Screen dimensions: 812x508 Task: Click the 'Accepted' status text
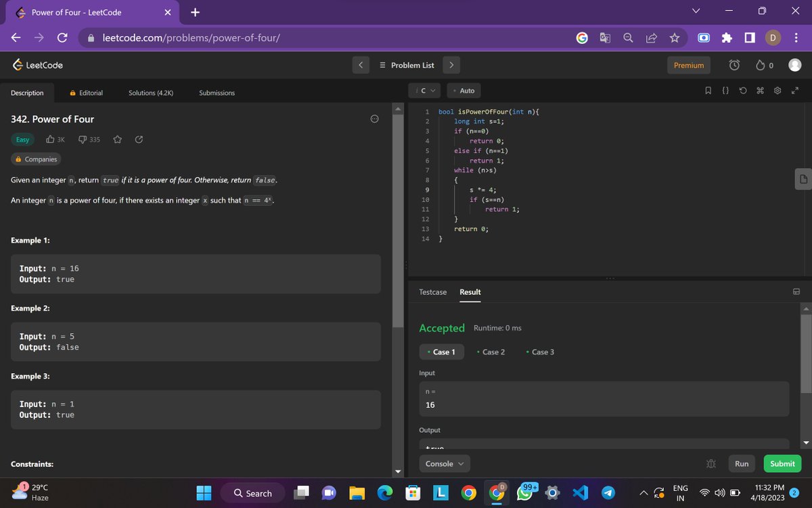tap(442, 328)
